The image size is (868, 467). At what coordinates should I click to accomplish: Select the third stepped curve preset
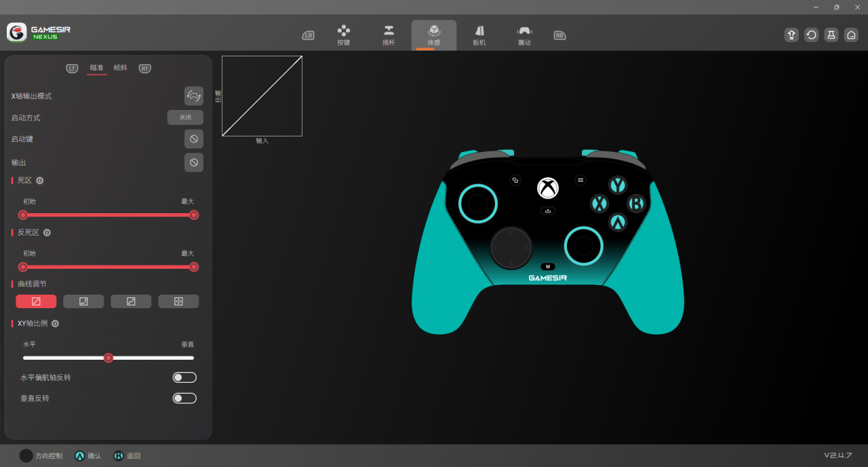click(131, 301)
